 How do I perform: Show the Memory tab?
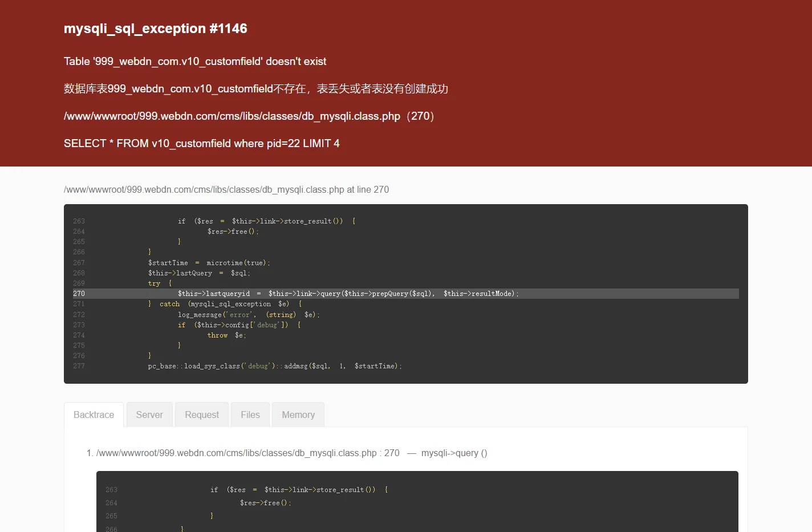[298, 415]
